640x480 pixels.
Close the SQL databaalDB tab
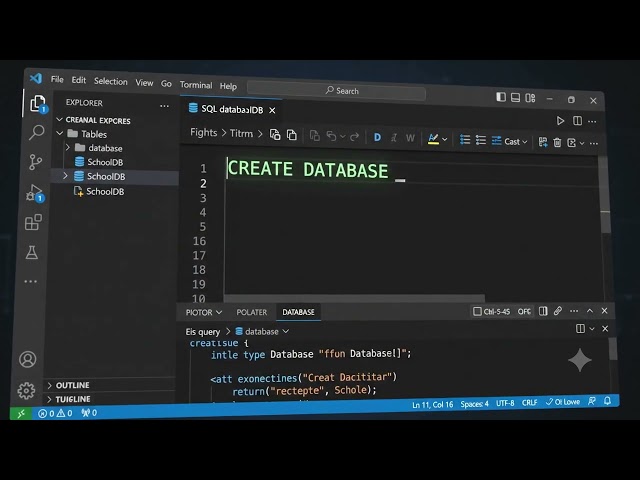tap(272, 110)
